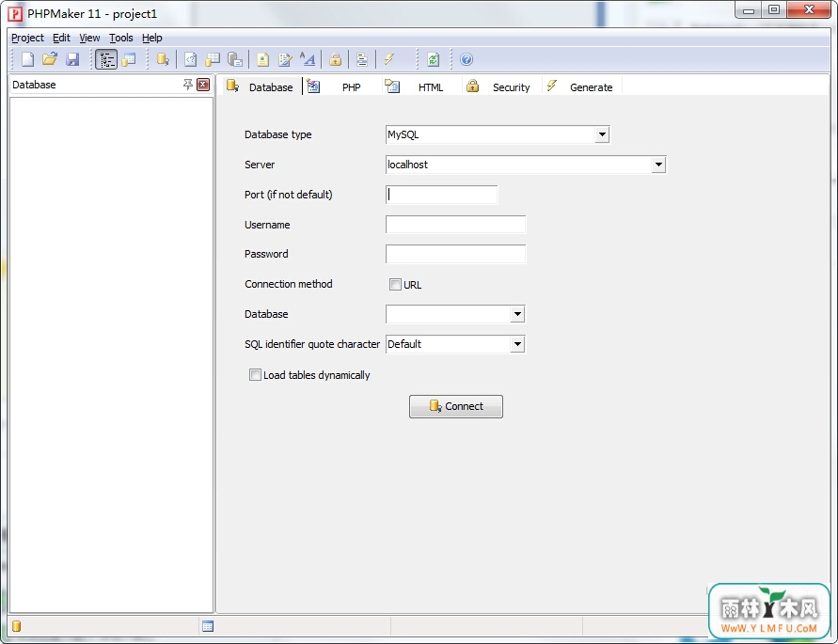Viewport: 838px width, 644px height.
Task: Minimize the PHPMaker window
Action: pos(749,10)
